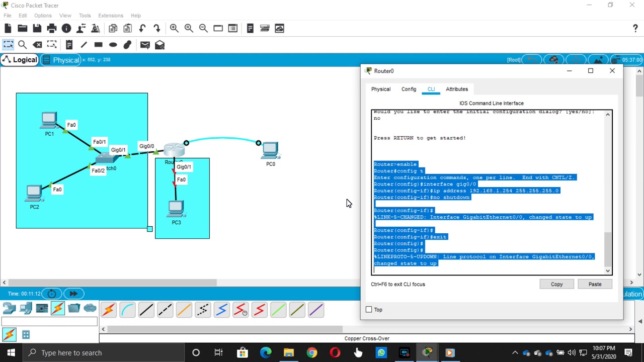Add a complex PDU open envelope
This screenshot has width=644, height=362.
(x=159, y=45)
